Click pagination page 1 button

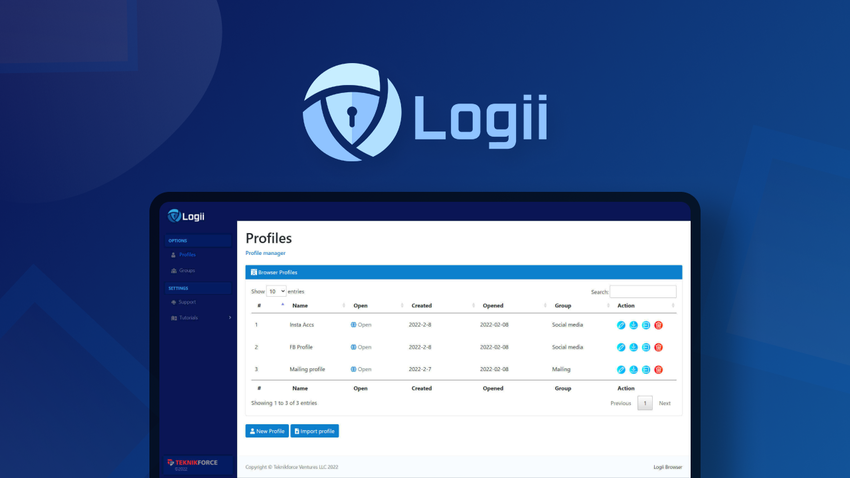(645, 403)
